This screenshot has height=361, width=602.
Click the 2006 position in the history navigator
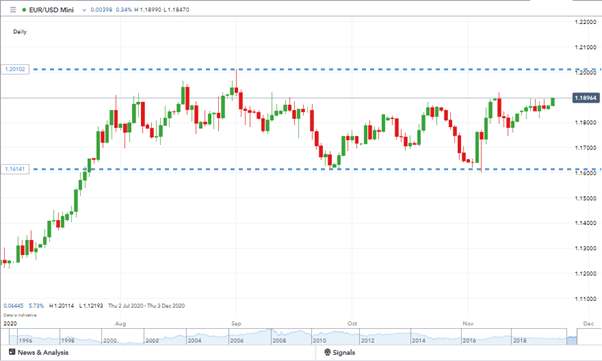click(236, 341)
